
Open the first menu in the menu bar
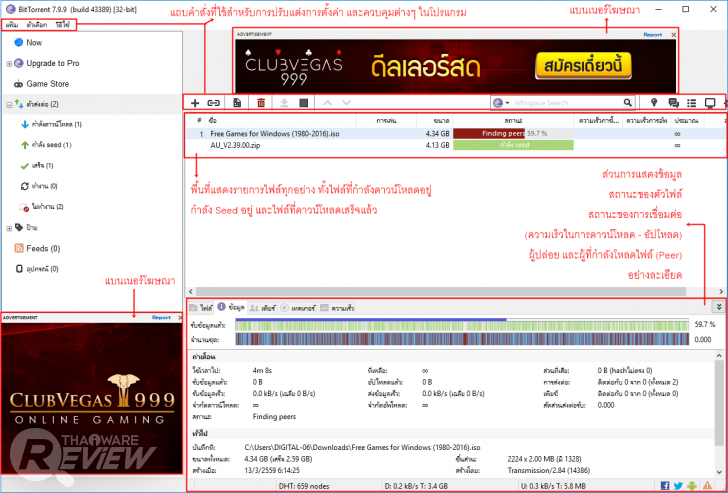click(12, 25)
